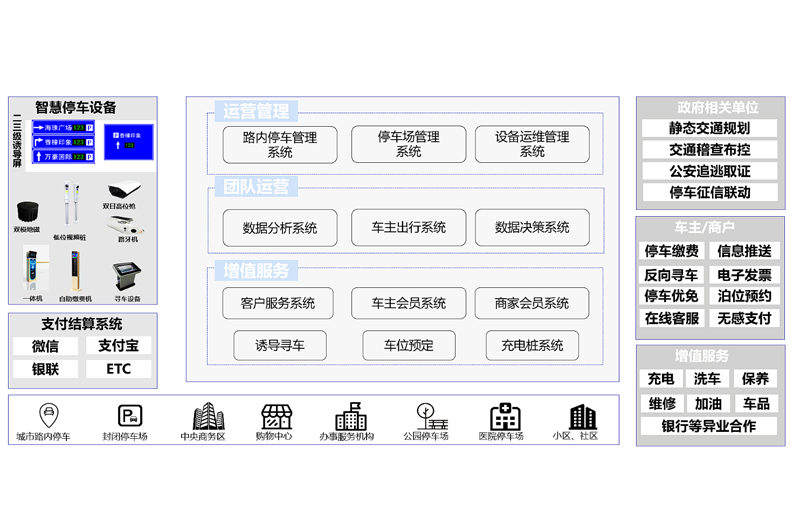Open the 购物中心 shop icon
The image size is (800, 530).
click(x=276, y=415)
